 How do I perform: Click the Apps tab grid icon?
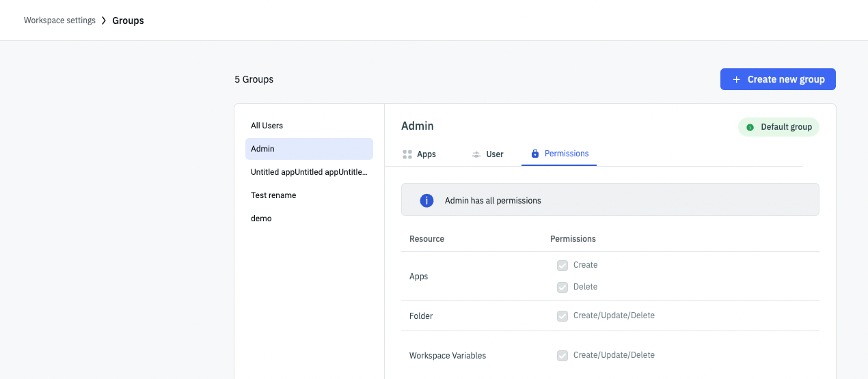(407, 154)
